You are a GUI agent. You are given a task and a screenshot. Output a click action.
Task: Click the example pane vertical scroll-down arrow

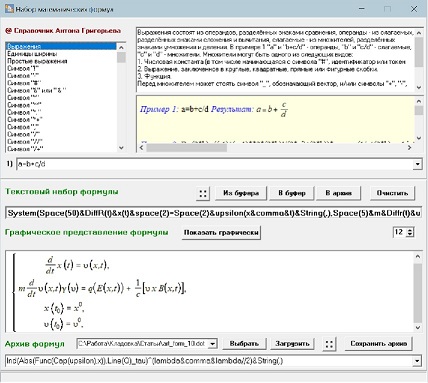coord(419,138)
